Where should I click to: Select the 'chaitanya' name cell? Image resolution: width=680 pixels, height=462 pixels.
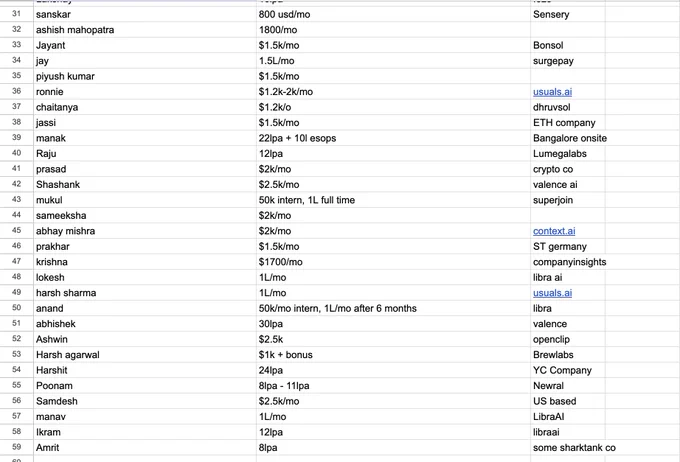coord(145,107)
